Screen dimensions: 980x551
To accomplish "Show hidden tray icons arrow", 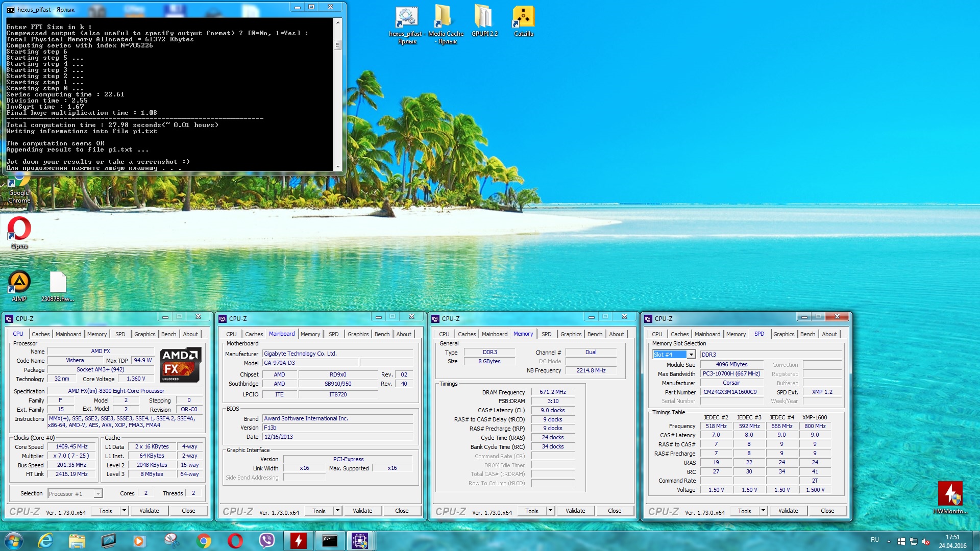I will pos(889,541).
